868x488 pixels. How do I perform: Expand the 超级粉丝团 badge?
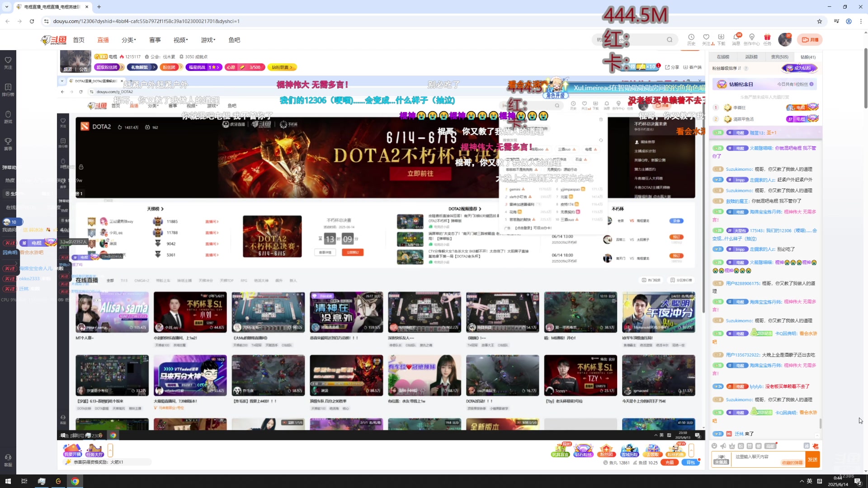click(x=109, y=67)
